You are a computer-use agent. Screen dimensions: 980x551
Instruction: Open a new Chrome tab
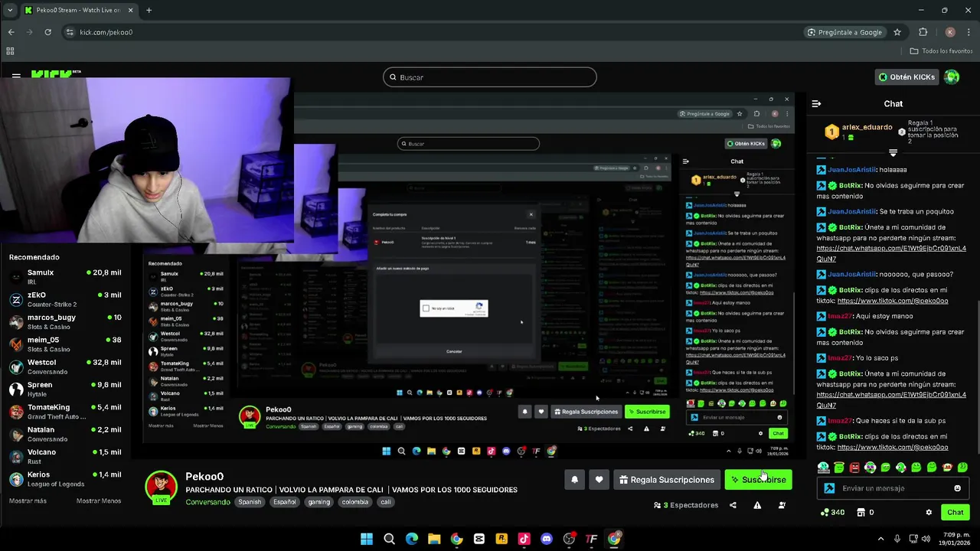coord(149,10)
